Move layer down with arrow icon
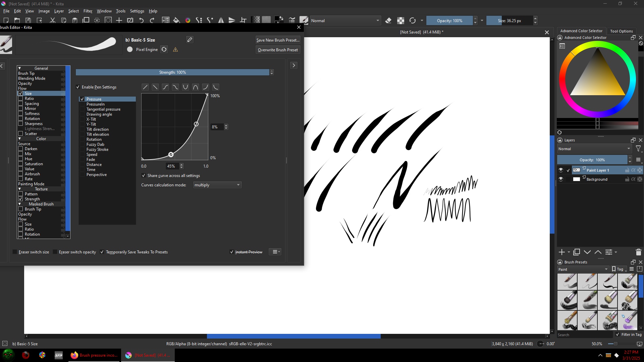The height and width of the screenshot is (362, 644). (587, 252)
